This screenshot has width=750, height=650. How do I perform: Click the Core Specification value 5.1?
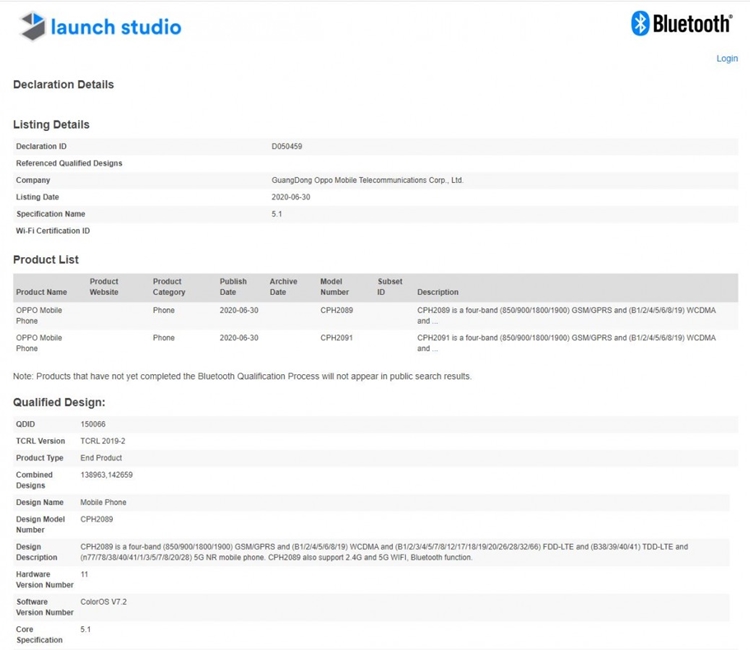(x=85, y=629)
